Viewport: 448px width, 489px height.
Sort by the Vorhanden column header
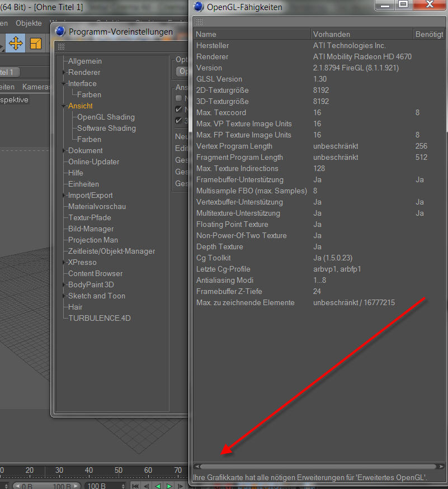[x=362, y=34]
